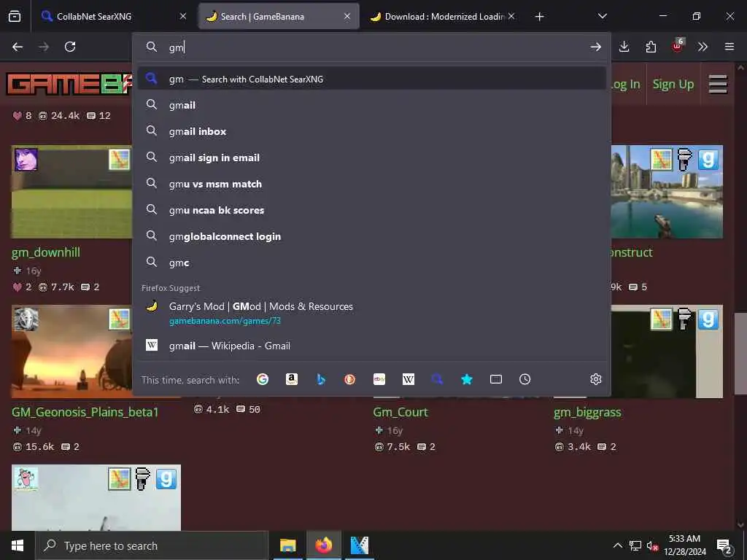
Task: Select 'gmu ncaa bk scores' suggestion
Action: coord(371,210)
